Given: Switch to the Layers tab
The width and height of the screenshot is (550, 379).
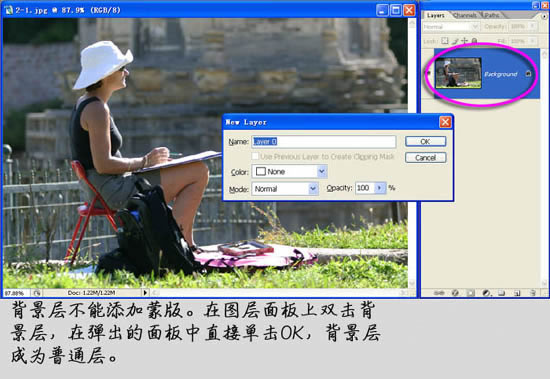Looking at the screenshot, I should 436,15.
